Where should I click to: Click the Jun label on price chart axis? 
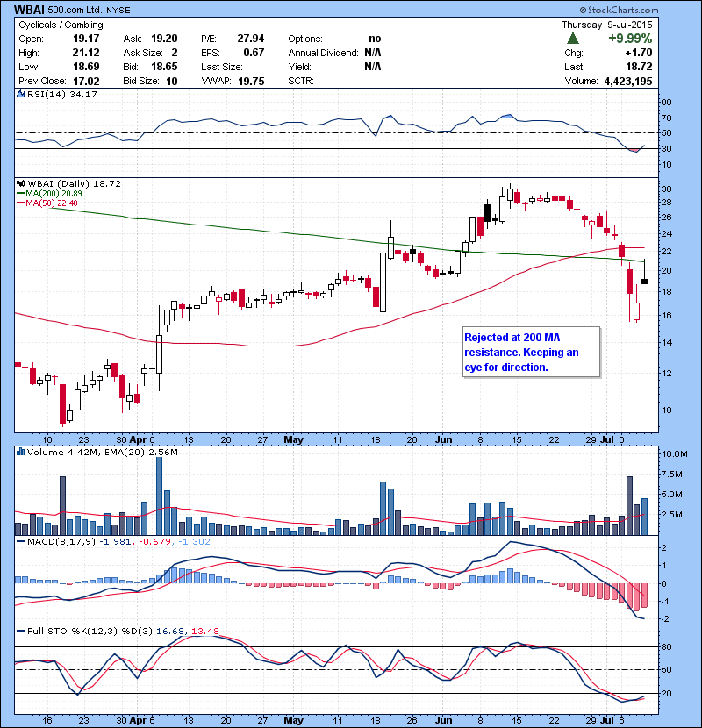click(x=444, y=439)
